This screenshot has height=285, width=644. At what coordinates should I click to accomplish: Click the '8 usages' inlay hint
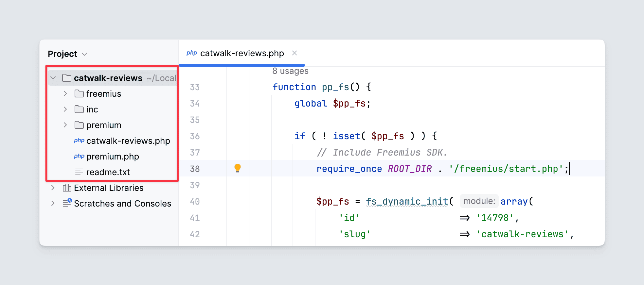(291, 71)
